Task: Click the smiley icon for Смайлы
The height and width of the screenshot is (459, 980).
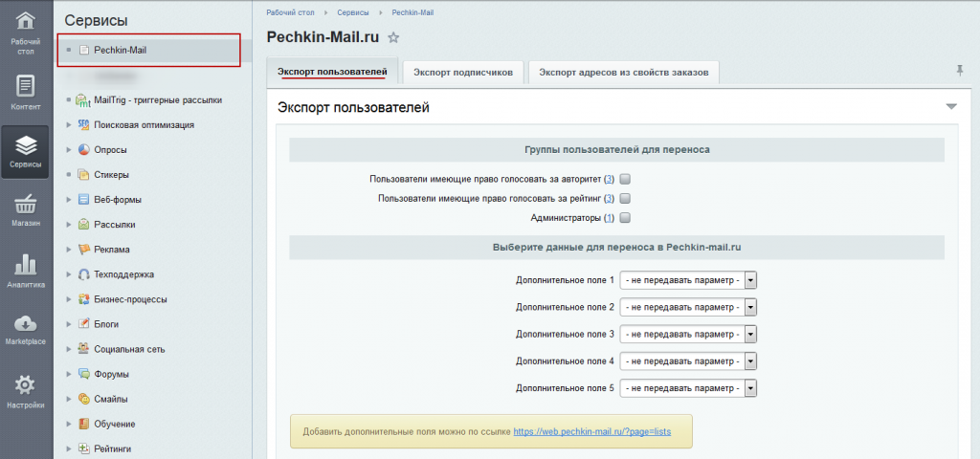Action: click(x=84, y=399)
